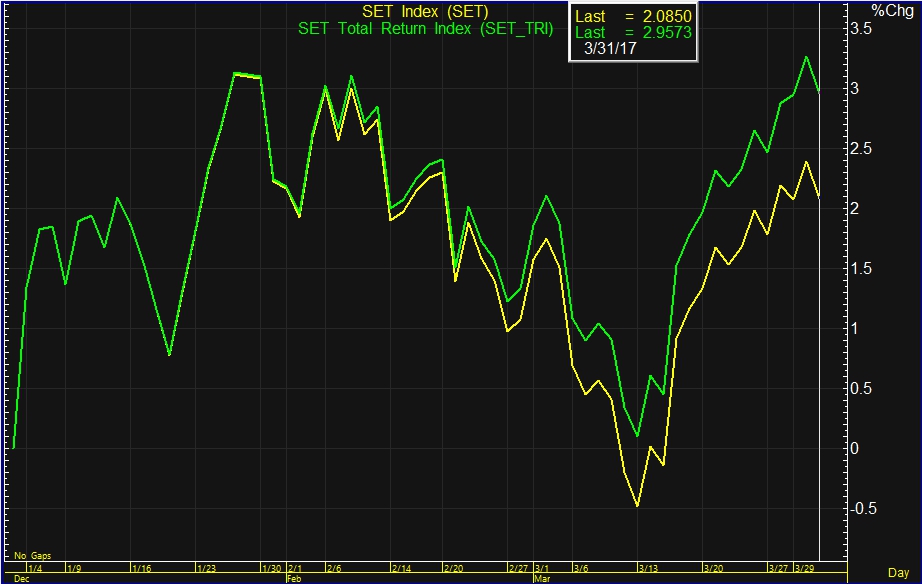
Task: Select the 3/29 date marker on the time axis
Action: pos(804,567)
